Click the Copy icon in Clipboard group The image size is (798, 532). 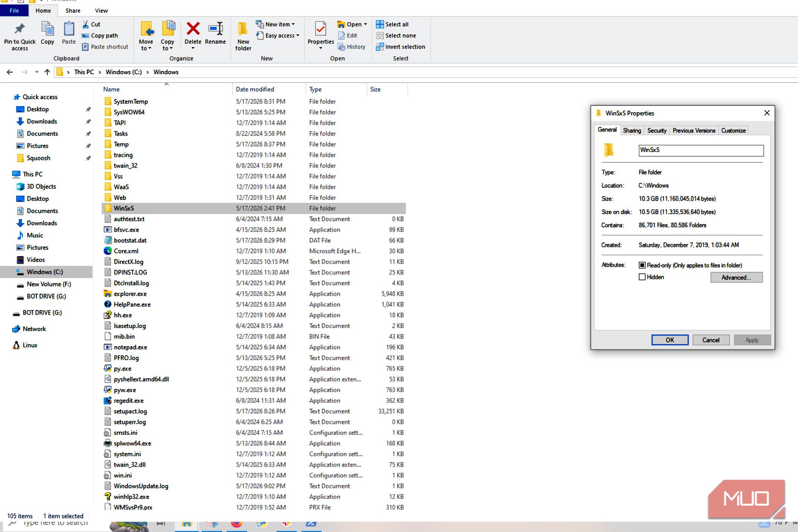[47, 29]
